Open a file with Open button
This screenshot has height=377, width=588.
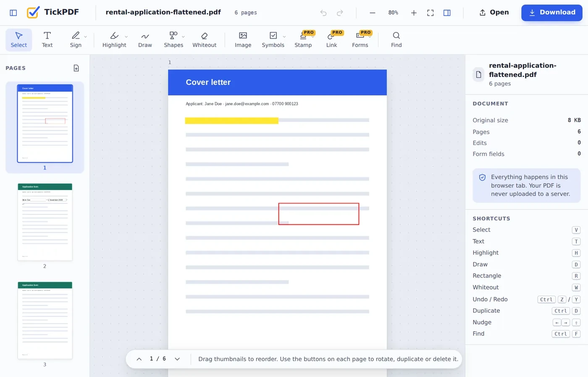click(494, 13)
